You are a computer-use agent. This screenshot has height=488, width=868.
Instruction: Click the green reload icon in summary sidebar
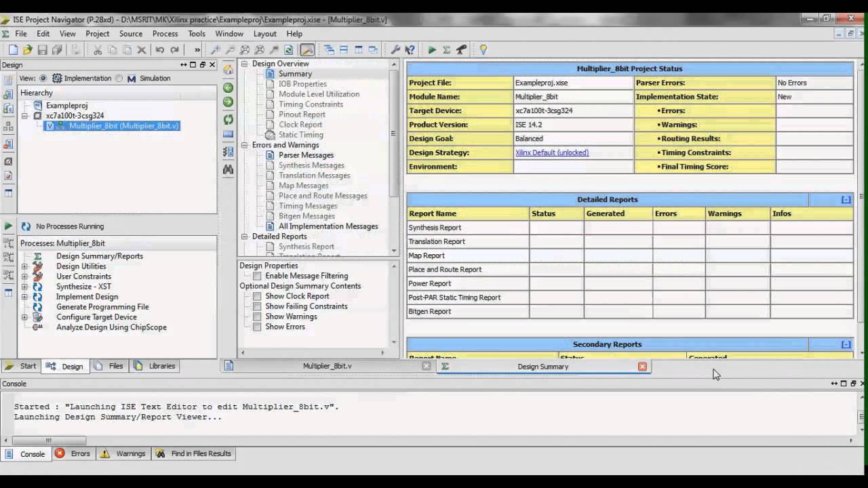click(x=229, y=119)
